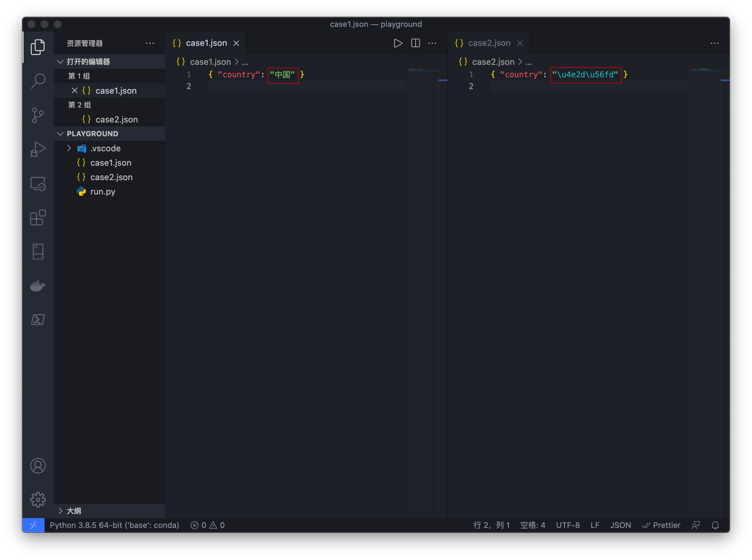Change file encoding UTF-8
This screenshot has width=752, height=560.
[568, 525]
